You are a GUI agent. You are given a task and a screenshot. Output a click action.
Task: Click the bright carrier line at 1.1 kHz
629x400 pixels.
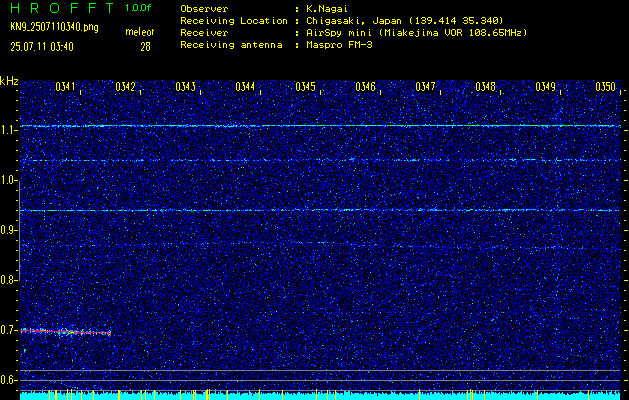coord(320,126)
